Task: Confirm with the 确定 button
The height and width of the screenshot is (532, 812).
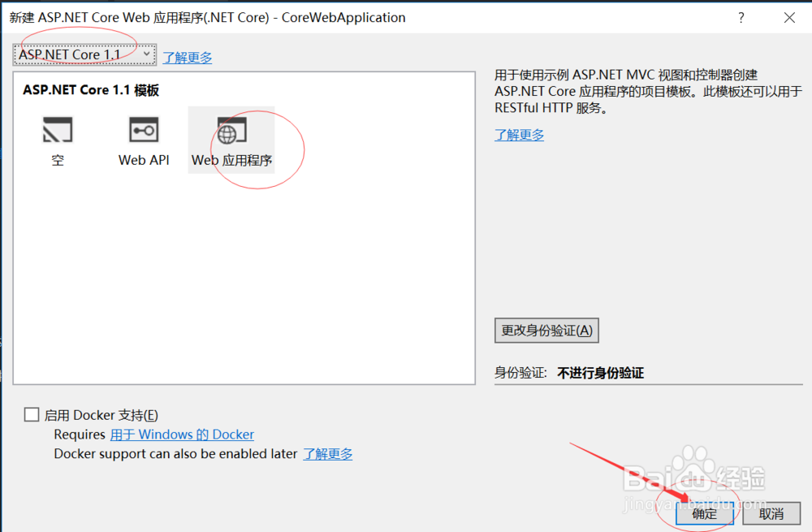Action: pos(704,513)
